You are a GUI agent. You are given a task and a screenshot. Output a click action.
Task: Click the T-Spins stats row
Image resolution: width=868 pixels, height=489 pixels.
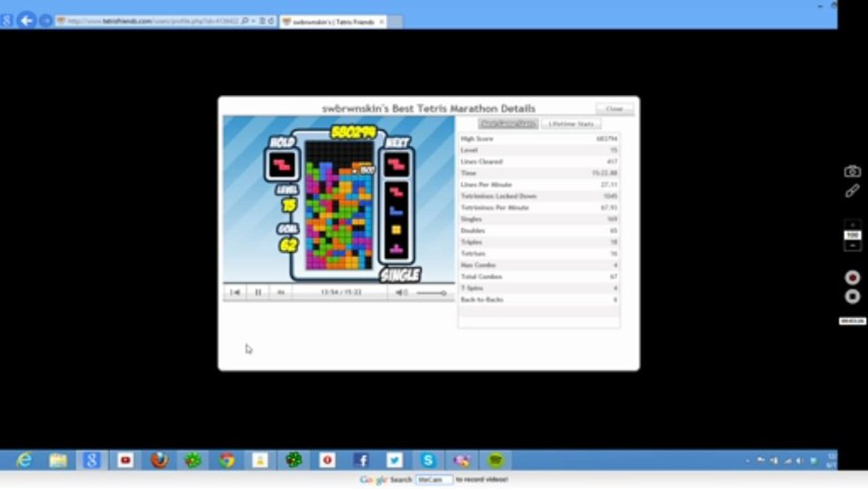(539, 288)
